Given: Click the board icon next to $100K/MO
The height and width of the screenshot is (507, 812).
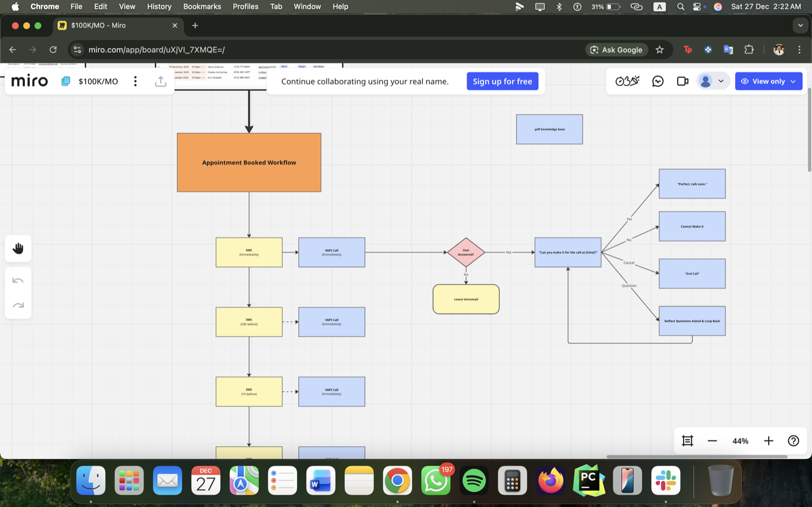Looking at the screenshot, I should click(x=66, y=81).
